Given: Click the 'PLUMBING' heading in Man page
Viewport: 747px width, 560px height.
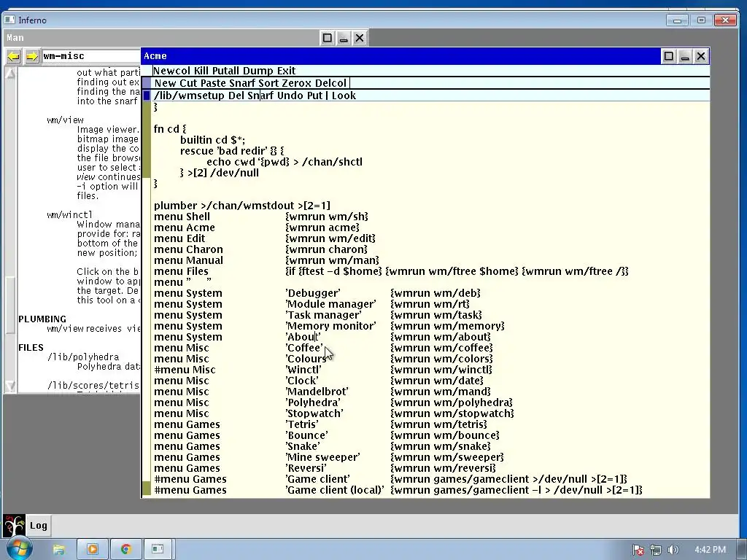Looking at the screenshot, I should pos(42,319).
